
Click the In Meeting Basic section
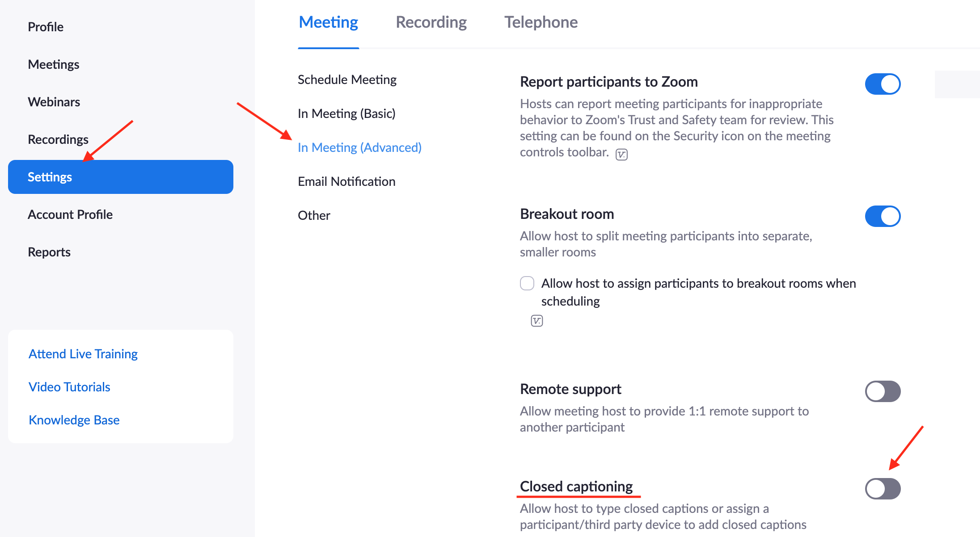point(347,113)
